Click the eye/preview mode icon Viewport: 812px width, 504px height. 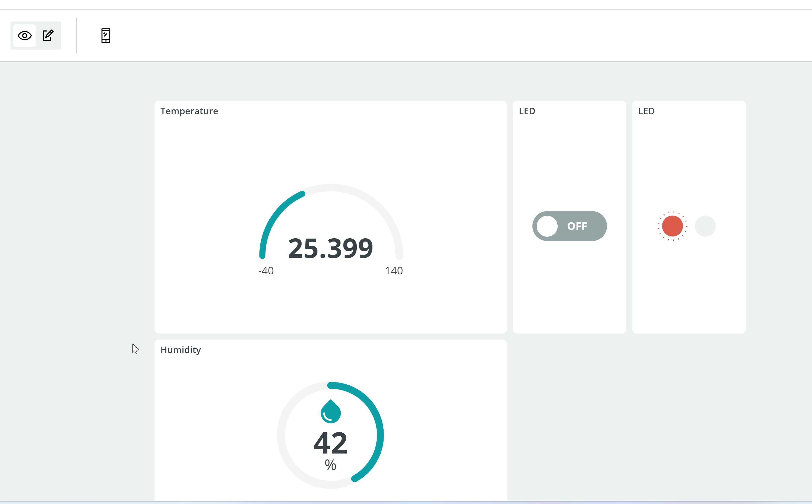coord(24,36)
